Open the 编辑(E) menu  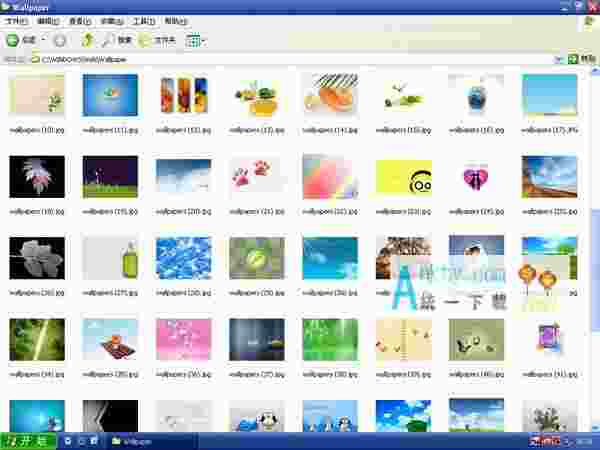(48, 21)
